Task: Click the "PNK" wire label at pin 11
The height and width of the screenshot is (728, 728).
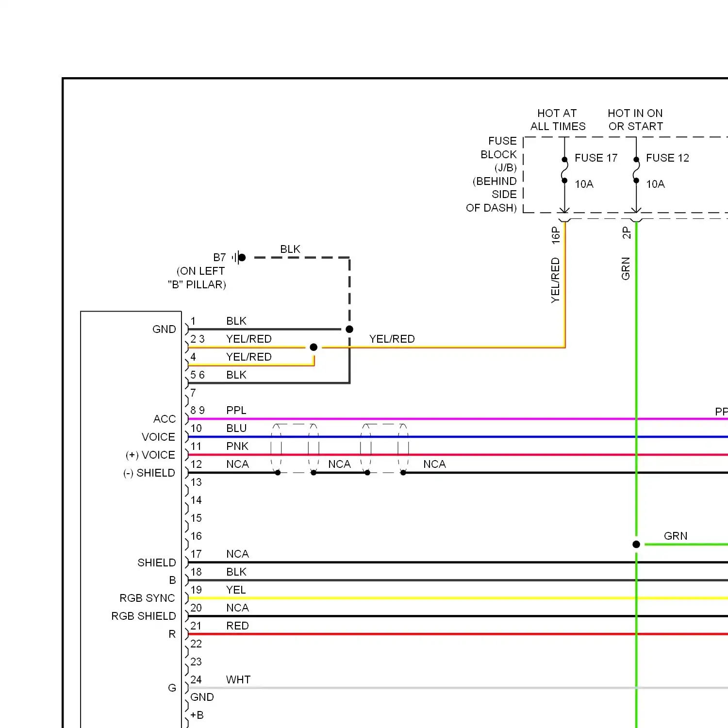Action: [237, 446]
